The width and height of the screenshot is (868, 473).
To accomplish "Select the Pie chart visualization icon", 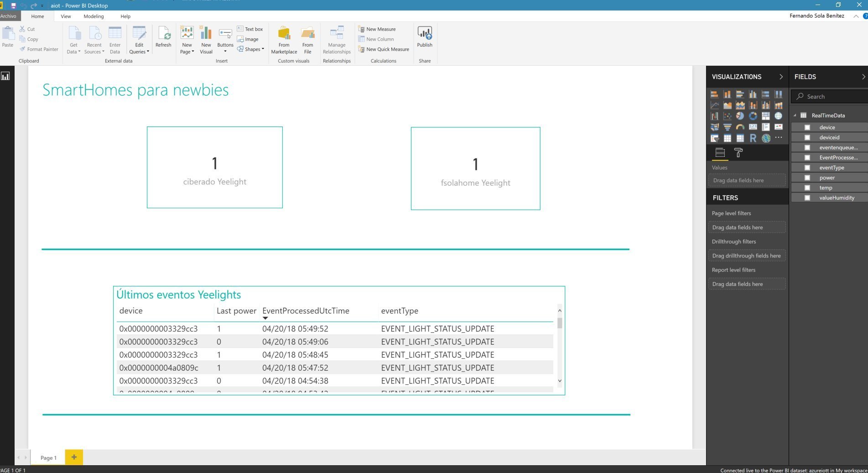I will tap(740, 116).
